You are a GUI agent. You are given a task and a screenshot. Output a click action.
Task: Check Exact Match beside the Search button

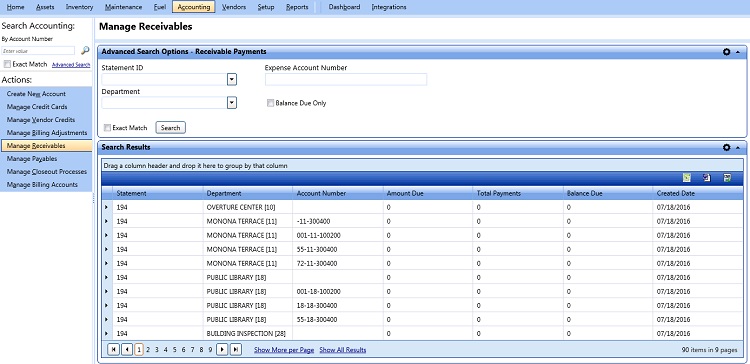108,128
